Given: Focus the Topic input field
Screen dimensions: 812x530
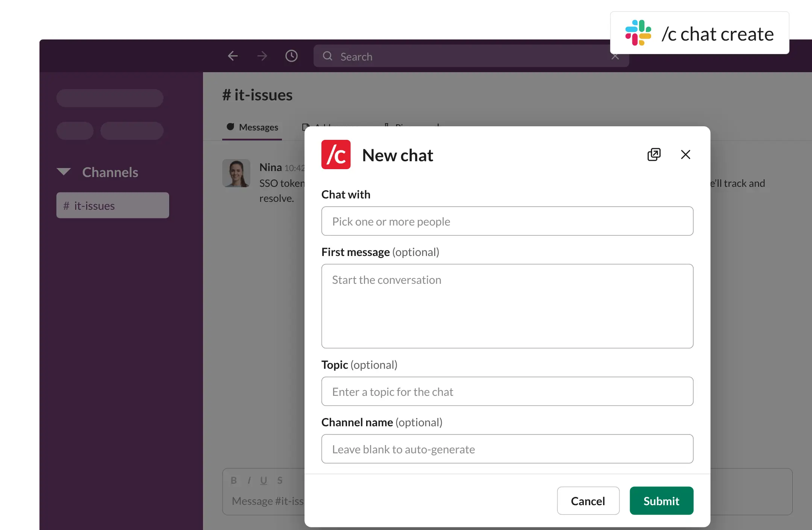Looking at the screenshot, I should pos(507,391).
